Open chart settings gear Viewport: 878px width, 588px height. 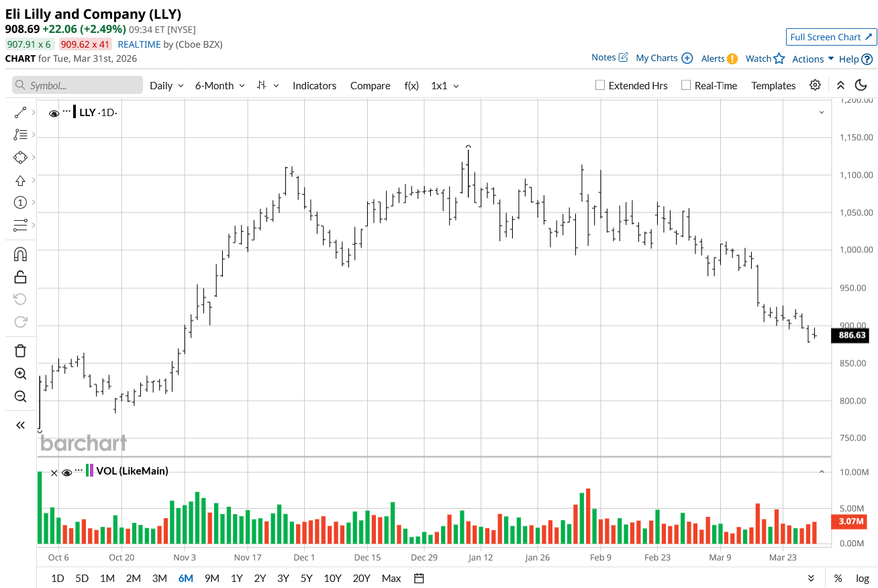pos(815,85)
